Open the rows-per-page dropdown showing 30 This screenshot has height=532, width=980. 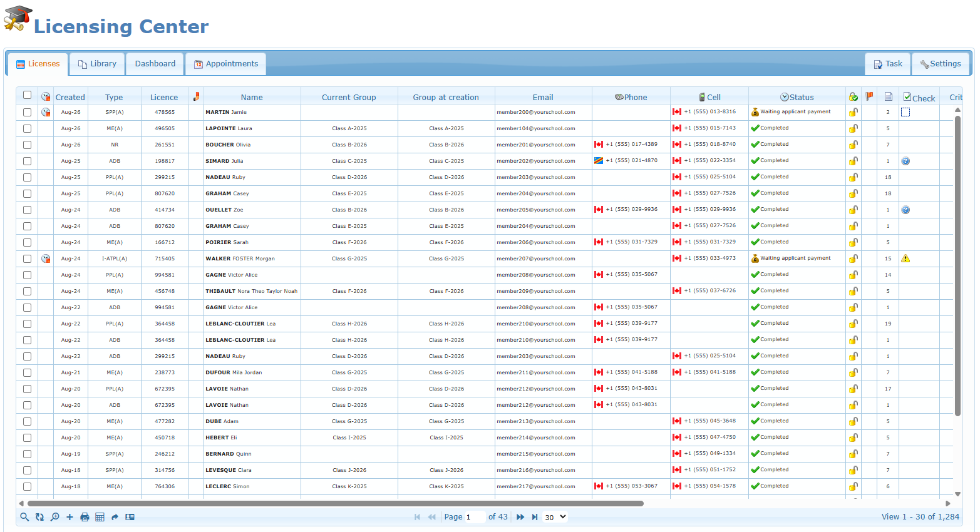point(555,517)
